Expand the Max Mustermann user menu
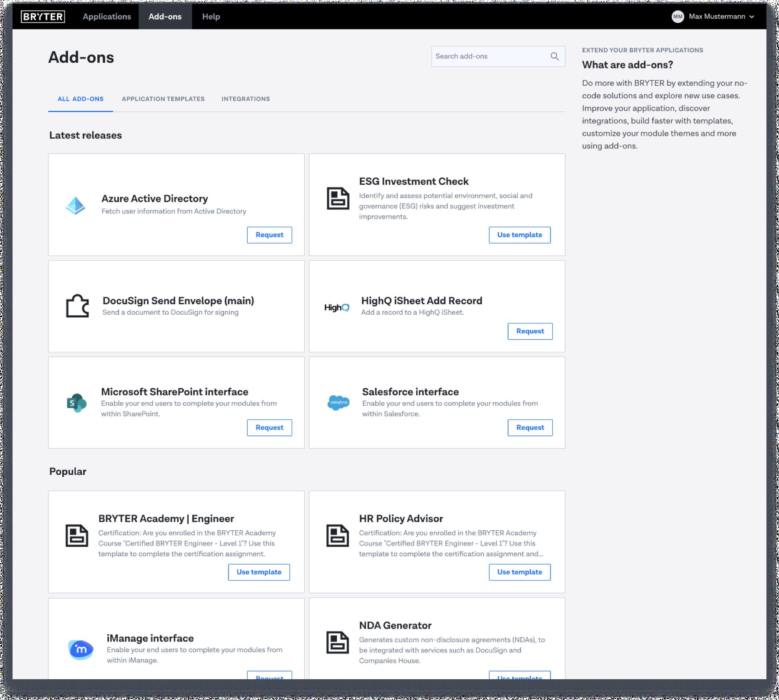 (721, 16)
